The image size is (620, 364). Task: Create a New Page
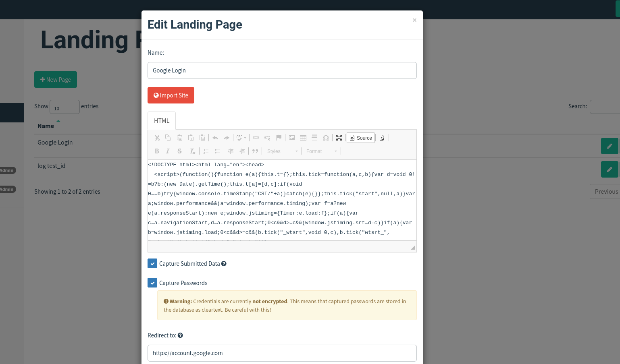(x=56, y=79)
